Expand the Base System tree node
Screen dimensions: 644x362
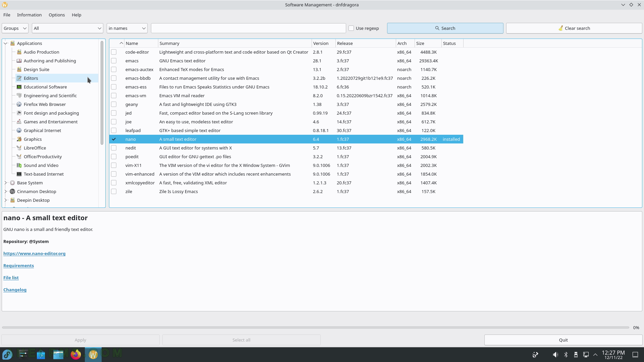[x=6, y=183]
